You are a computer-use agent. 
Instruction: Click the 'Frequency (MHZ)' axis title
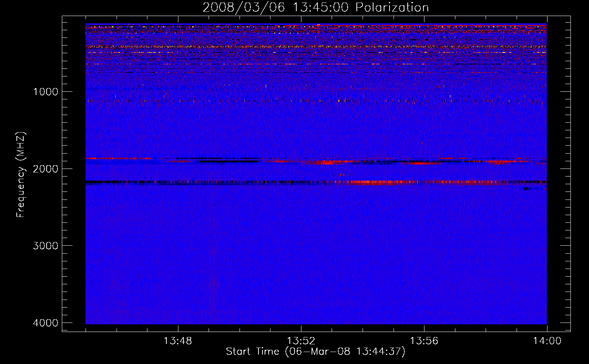coord(21,174)
